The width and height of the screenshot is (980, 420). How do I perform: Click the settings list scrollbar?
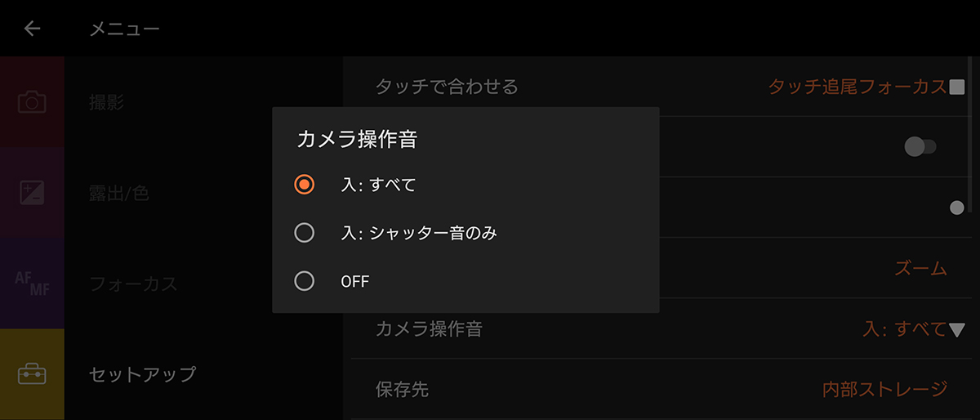coord(969,135)
